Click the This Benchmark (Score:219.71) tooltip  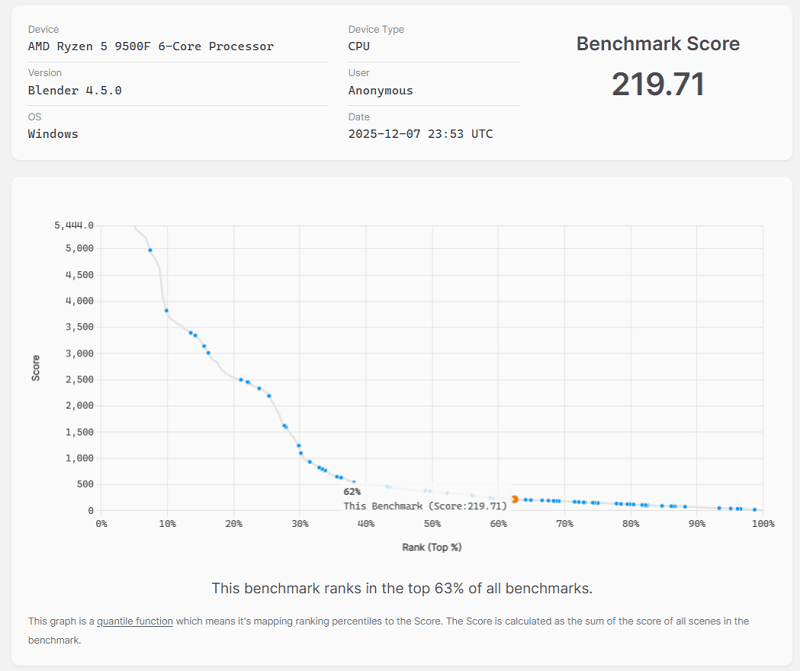click(425, 506)
